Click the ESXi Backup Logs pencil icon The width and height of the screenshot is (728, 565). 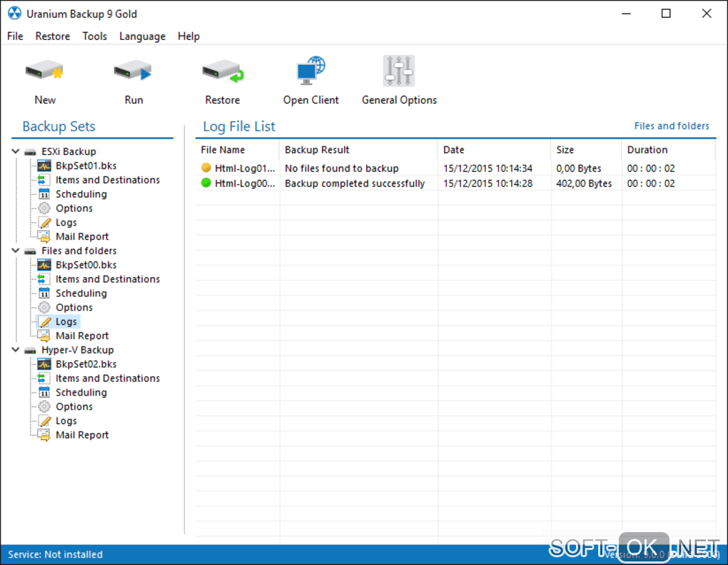(x=45, y=223)
